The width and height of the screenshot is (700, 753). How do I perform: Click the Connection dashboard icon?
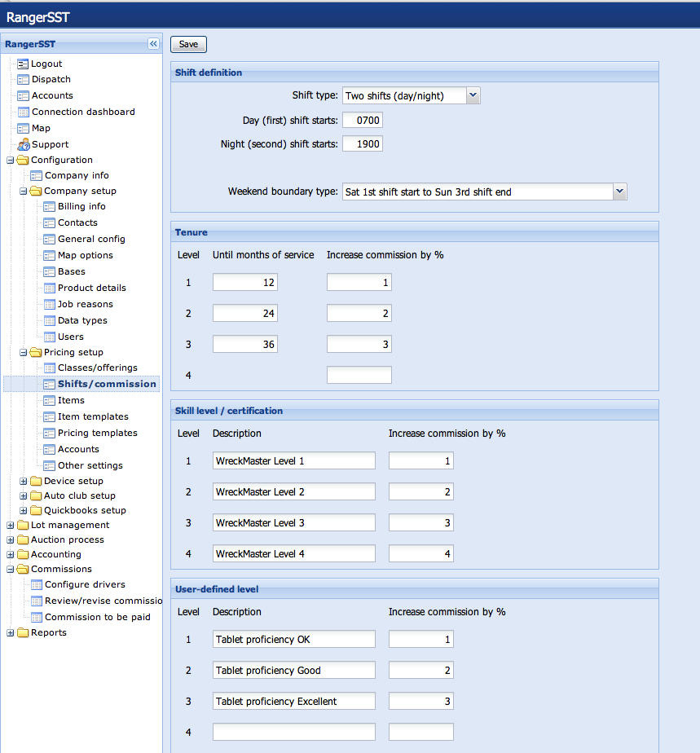23,112
